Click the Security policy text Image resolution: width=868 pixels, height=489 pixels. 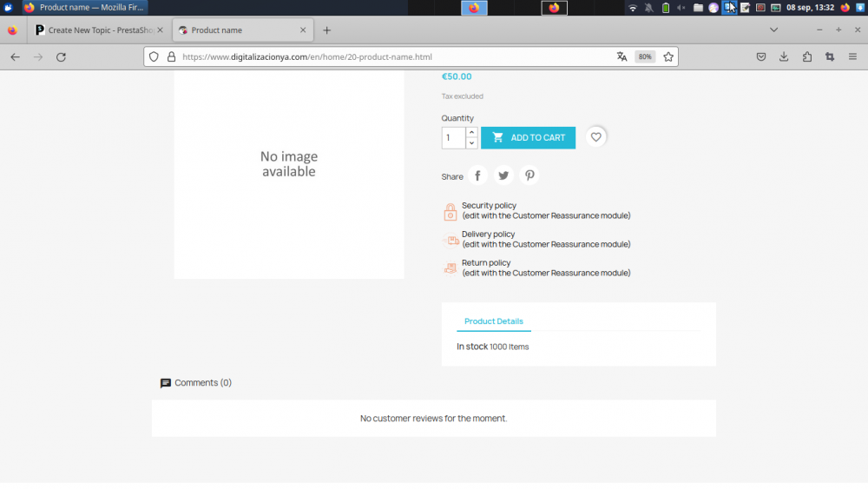(x=489, y=206)
